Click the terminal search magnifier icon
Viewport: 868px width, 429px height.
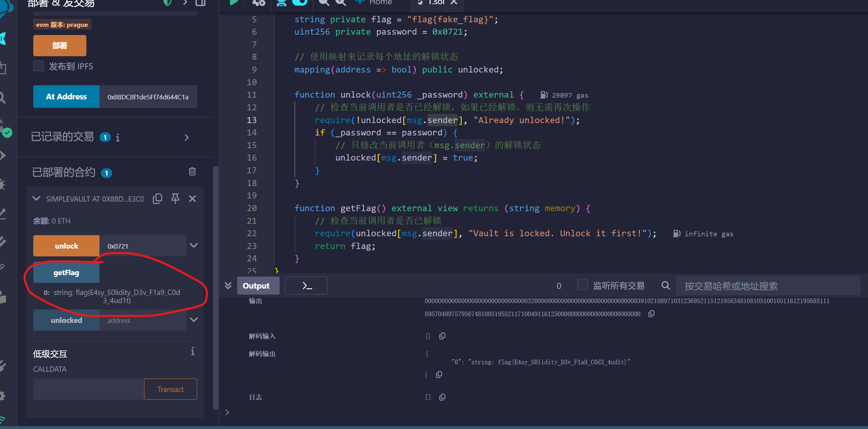(x=666, y=285)
